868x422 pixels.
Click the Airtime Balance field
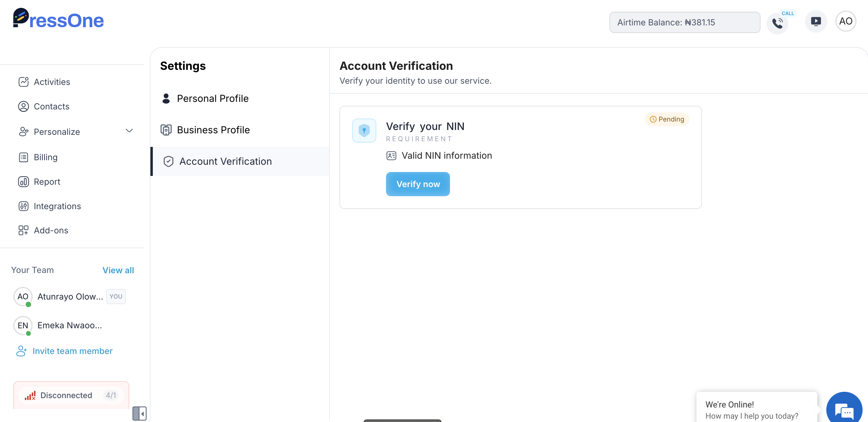(684, 23)
